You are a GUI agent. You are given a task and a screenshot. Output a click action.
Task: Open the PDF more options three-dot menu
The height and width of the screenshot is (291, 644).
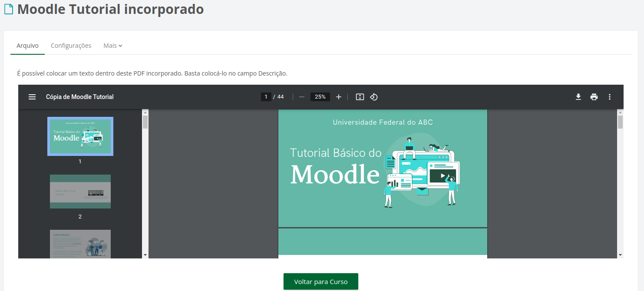[610, 96]
